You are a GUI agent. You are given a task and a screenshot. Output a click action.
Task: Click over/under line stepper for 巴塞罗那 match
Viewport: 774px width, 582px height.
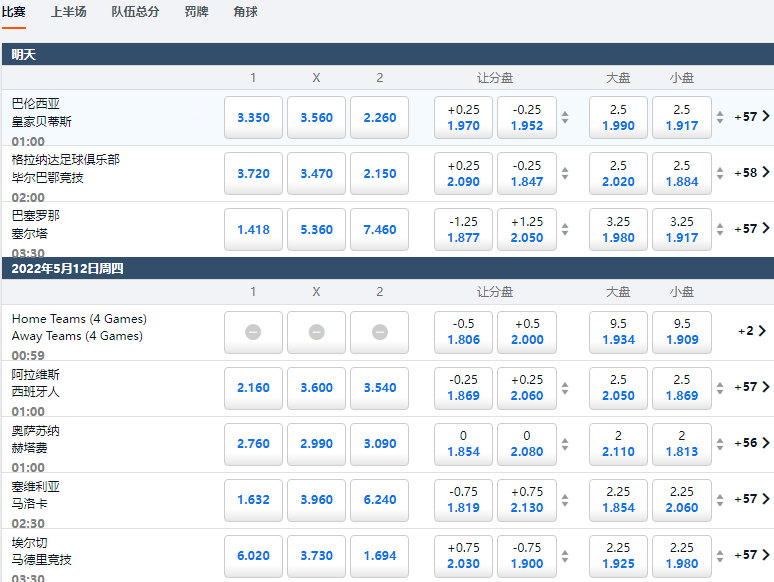pos(720,229)
